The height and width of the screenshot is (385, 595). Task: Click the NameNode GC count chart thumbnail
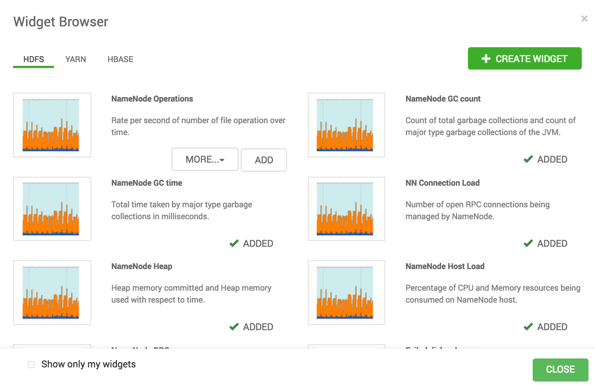[346, 125]
